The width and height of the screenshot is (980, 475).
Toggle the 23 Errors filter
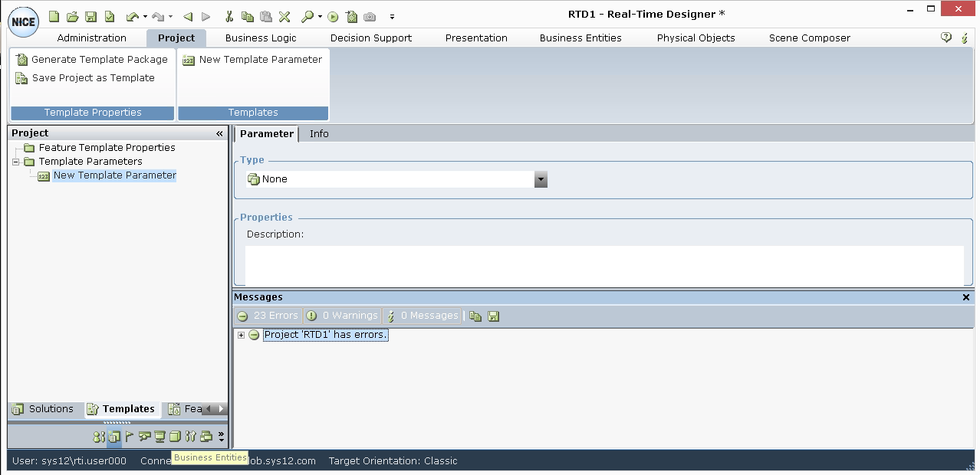[268, 316]
